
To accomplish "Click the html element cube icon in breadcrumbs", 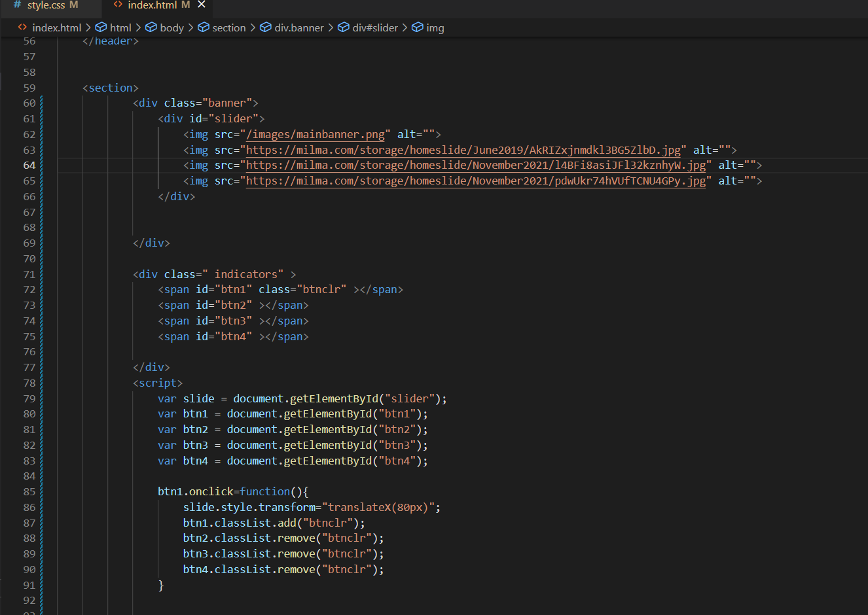I will pos(101,27).
